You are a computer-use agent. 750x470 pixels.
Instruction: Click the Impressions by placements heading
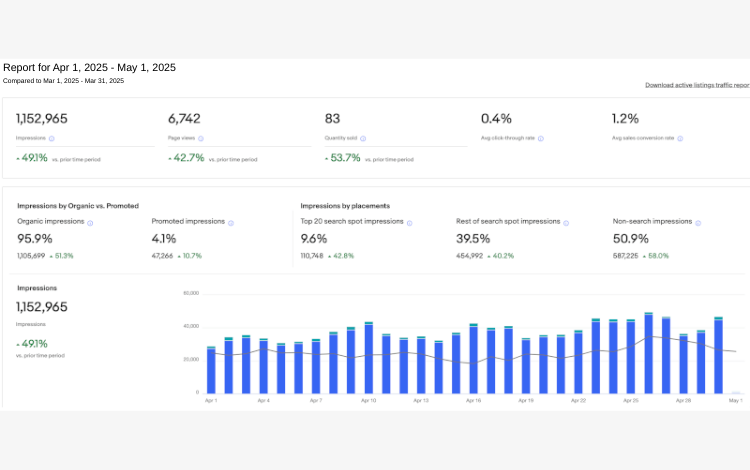point(345,206)
